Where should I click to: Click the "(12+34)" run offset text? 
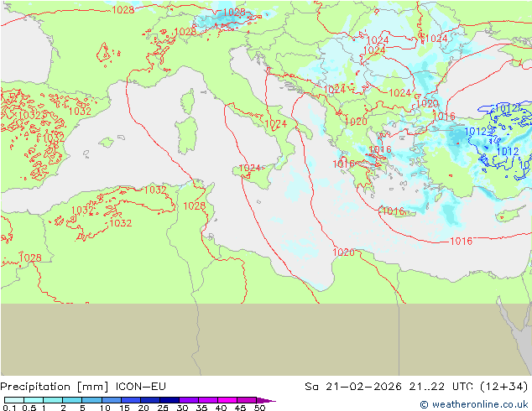coord(504,387)
